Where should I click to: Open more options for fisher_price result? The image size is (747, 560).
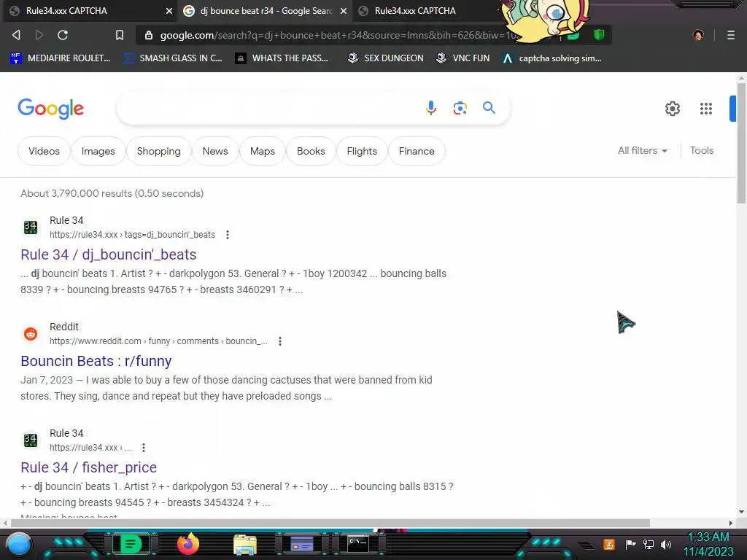point(144,448)
